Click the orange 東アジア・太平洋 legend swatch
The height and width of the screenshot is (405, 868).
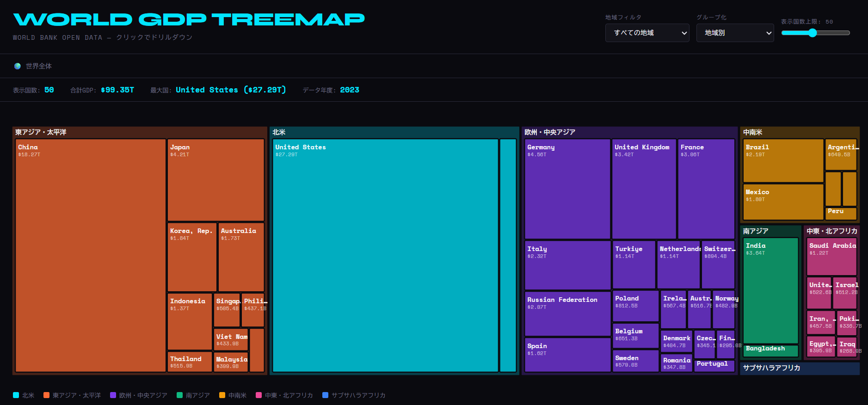[x=46, y=395]
